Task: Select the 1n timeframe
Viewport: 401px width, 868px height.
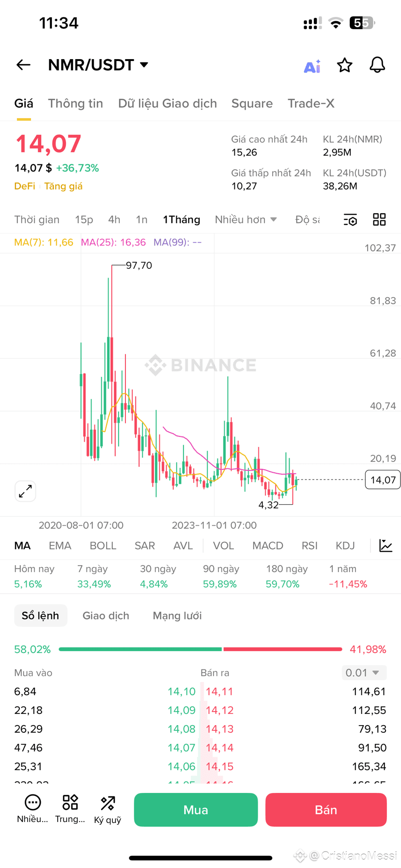Action: (x=141, y=219)
